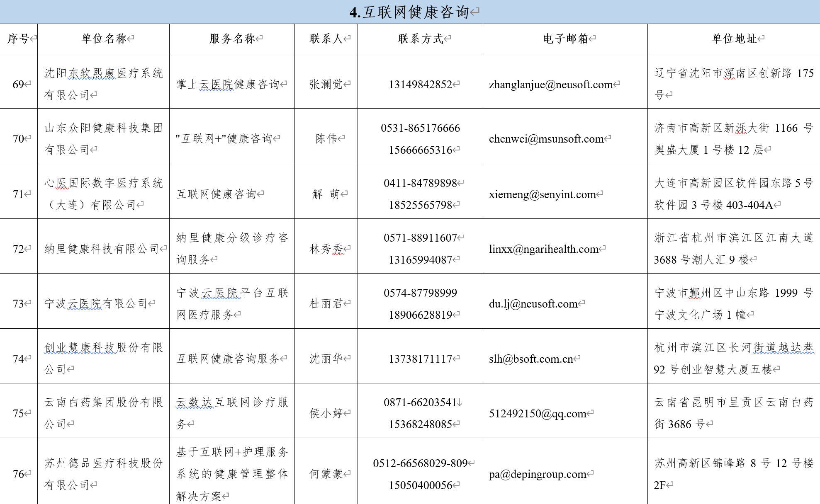Click email chenwei@msunsoft.com
Image resolution: width=820 pixels, height=504 pixels.
click(546, 138)
